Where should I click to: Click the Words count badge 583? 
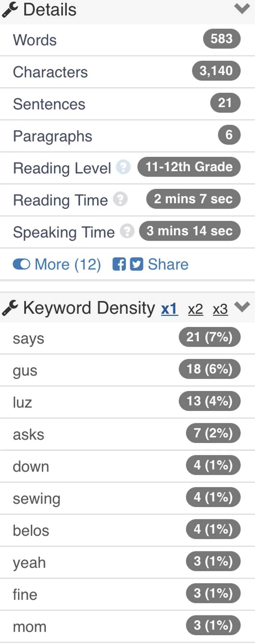[222, 39]
